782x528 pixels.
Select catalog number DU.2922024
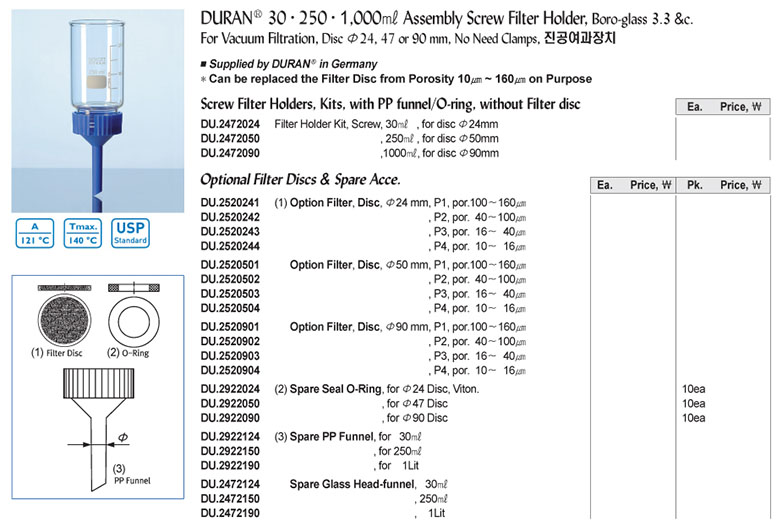[x=230, y=389]
